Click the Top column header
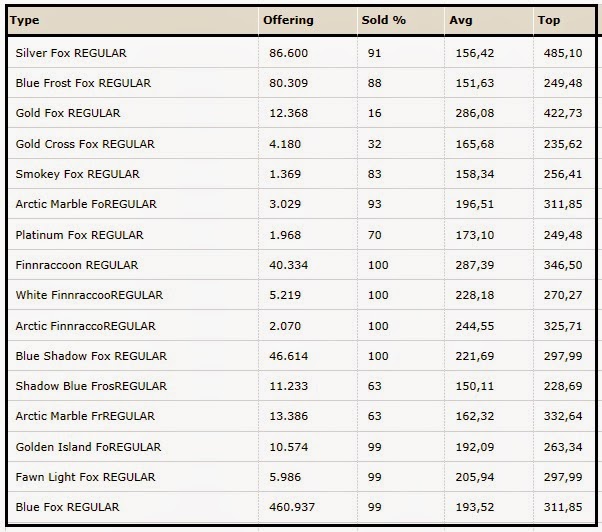The image size is (602, 532). pos(549,20)
